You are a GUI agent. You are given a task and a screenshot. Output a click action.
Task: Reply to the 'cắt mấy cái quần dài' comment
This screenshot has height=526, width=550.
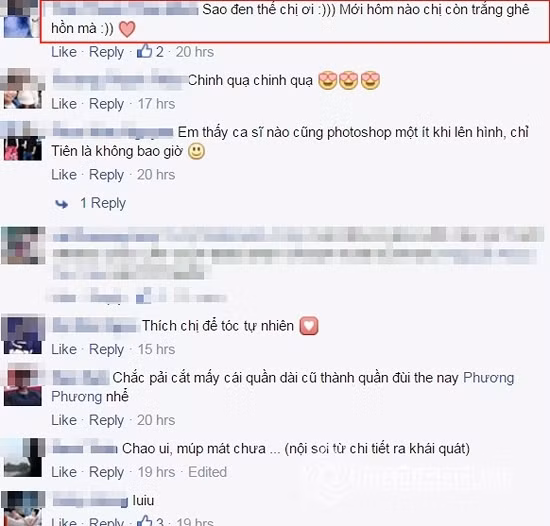106,420
